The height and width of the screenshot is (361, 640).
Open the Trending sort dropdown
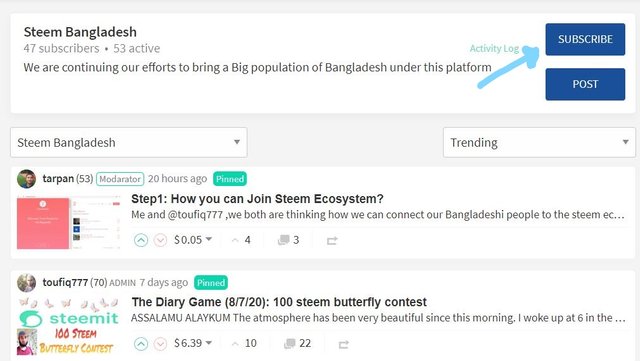coord(539,142)
